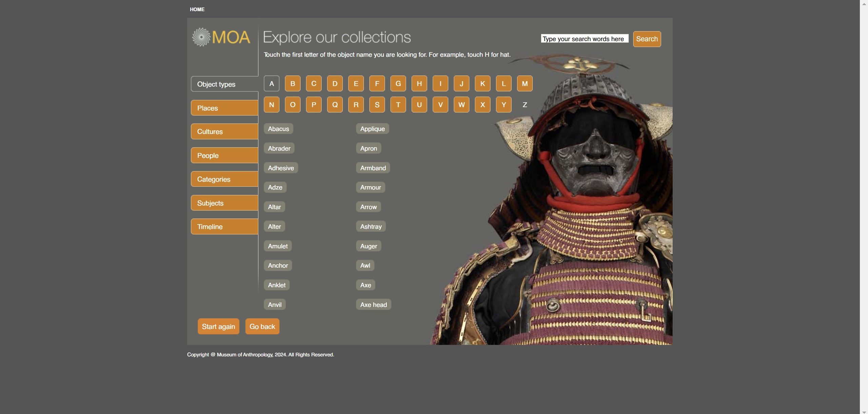868x414 pixels.
Task: Open the Subjects tab
Action: (224, 203)
